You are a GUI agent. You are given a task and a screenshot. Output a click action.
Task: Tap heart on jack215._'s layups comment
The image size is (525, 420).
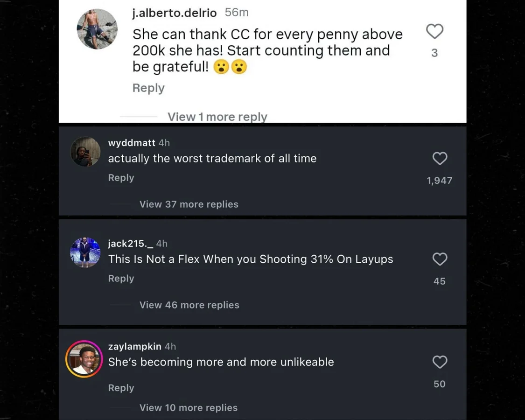click(440, 259)
